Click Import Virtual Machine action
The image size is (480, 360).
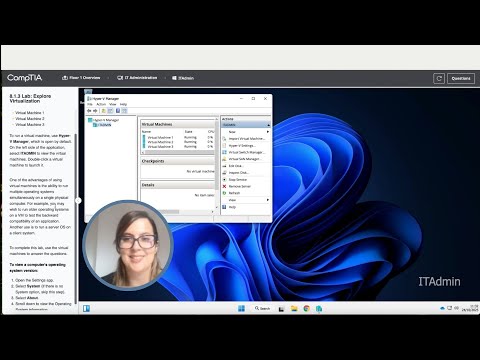246,139
